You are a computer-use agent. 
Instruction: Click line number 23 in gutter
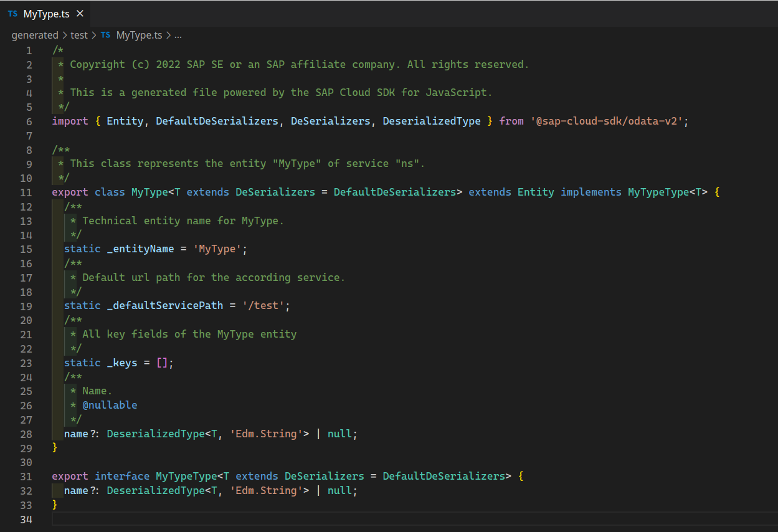tap(26, 363)
